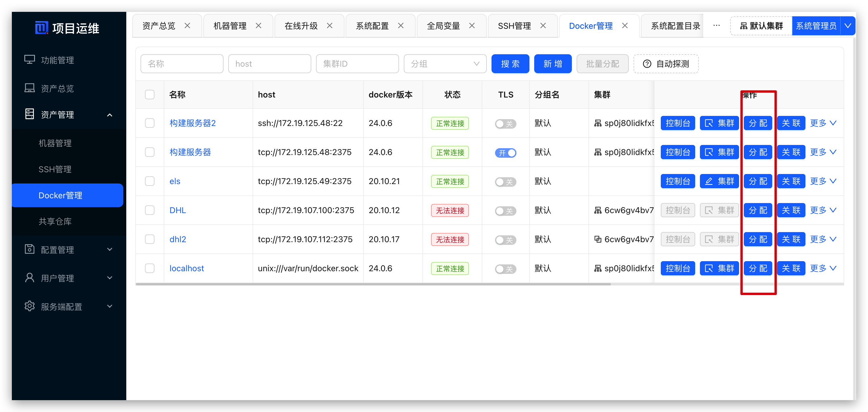The width and height of the screenshot is (868, 412).
Task: Expand 更多 menu for localhost row
Action: point(823,269)
